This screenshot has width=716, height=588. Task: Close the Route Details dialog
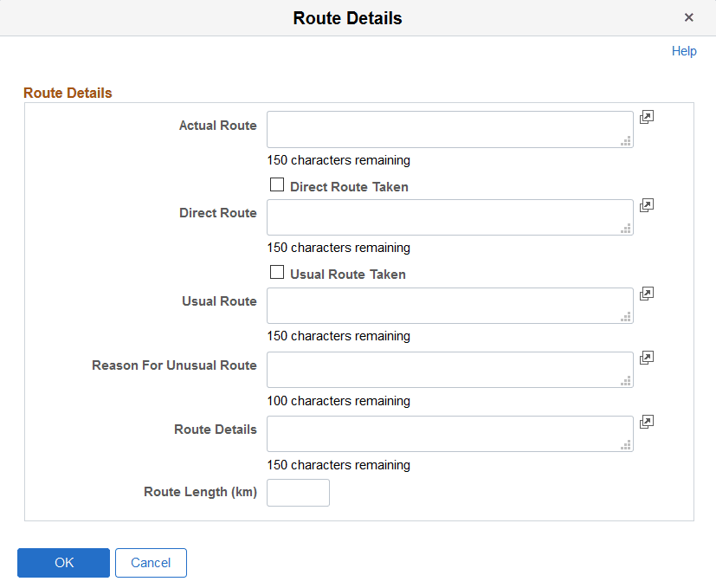point(689,17)
